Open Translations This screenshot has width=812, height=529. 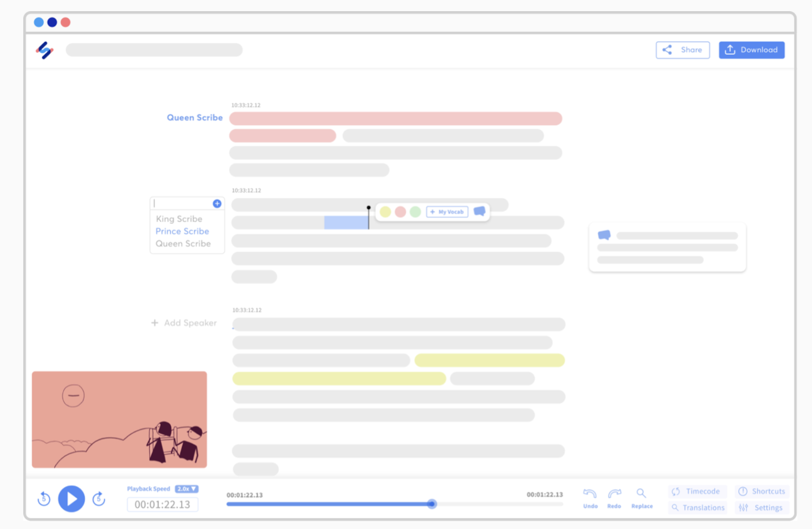coord(698,508)
